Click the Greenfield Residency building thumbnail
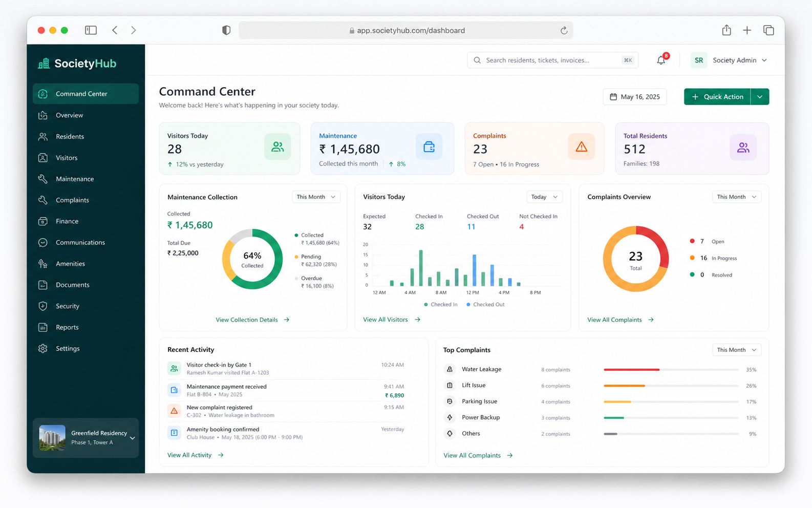The height and width of the screenshot is (508, 812). pyautogui.click(x=52, y=438)
